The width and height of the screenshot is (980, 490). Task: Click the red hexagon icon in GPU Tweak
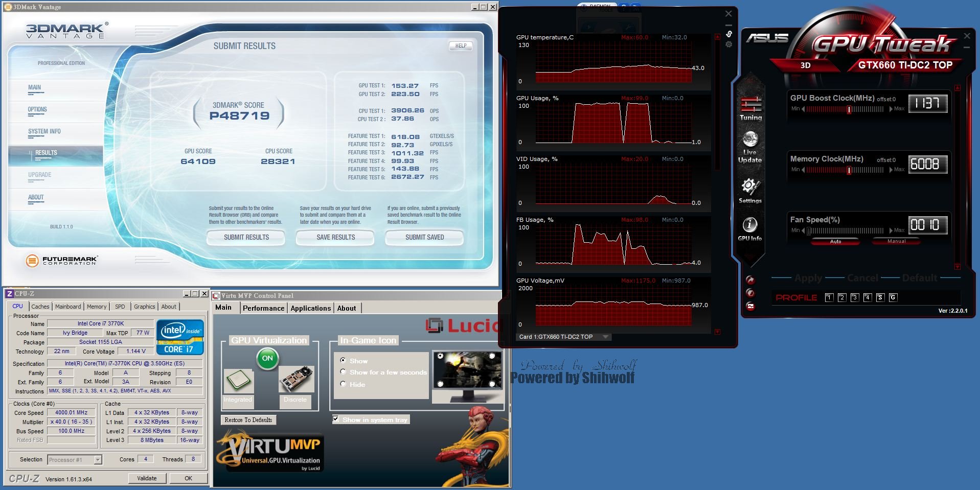pyautogui.click(x=750, y=293)
